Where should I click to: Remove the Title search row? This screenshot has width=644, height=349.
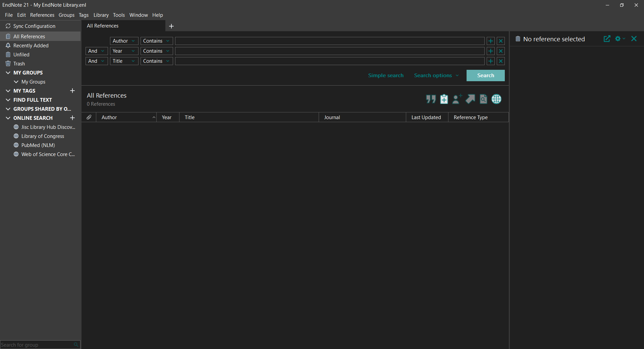(501, 61)
